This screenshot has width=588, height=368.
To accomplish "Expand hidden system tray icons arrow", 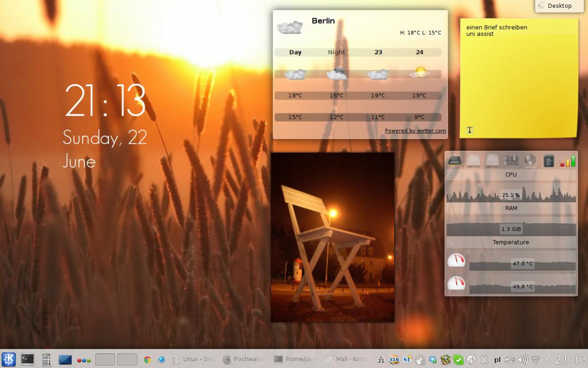I will point(547,360).
